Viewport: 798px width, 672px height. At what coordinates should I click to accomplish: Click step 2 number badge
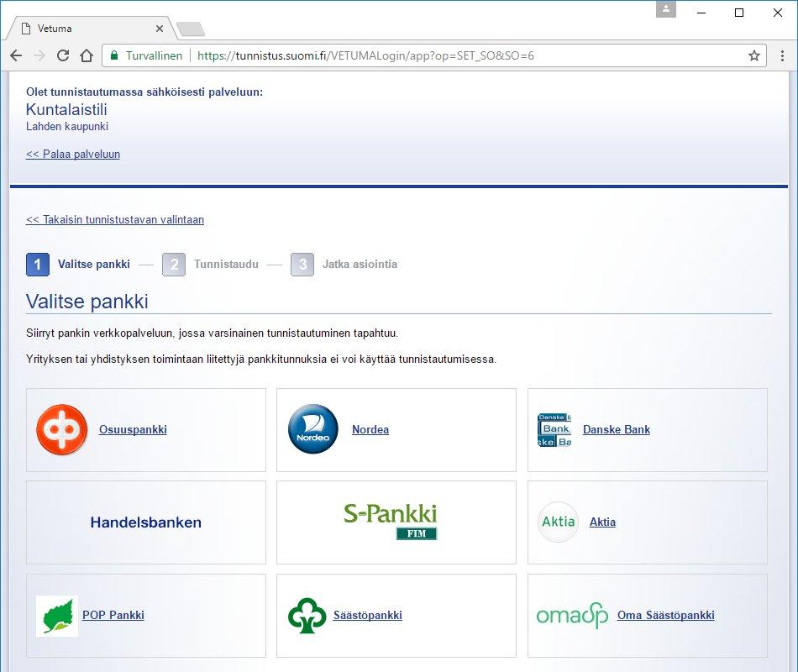click(174, 265)
